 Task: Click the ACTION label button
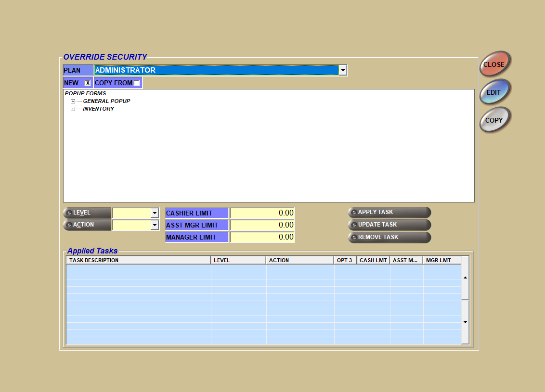(x=87, y=225)
